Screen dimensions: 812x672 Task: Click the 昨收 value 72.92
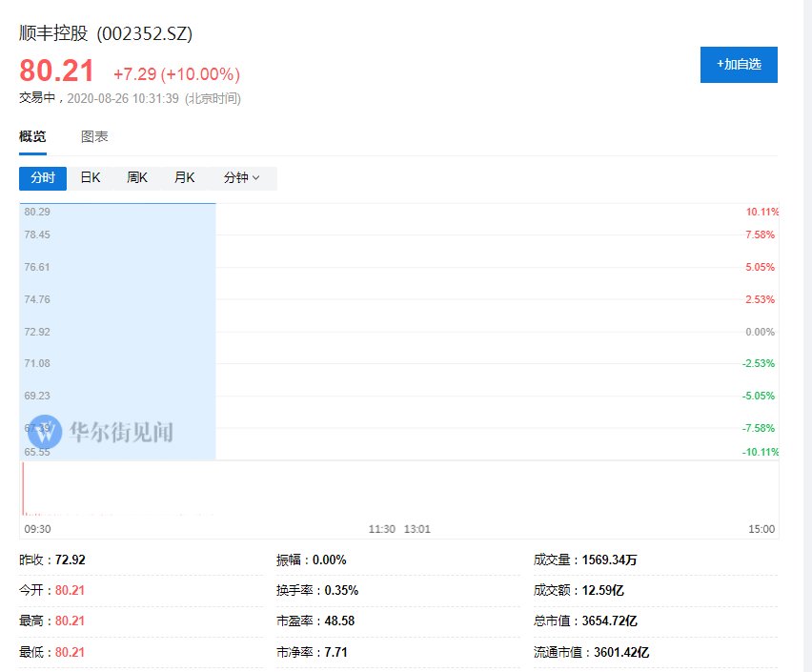(71, 560)
